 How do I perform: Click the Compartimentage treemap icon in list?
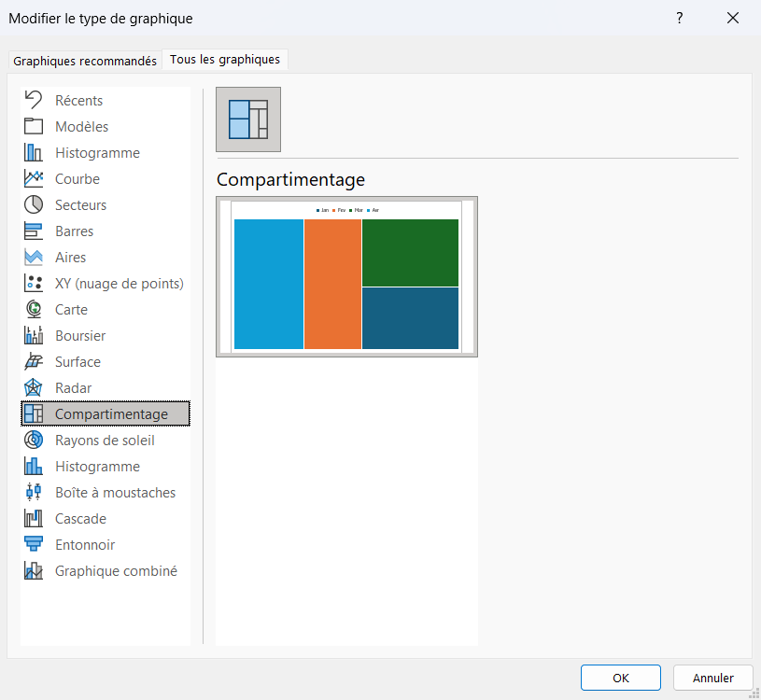pos(34,413)
